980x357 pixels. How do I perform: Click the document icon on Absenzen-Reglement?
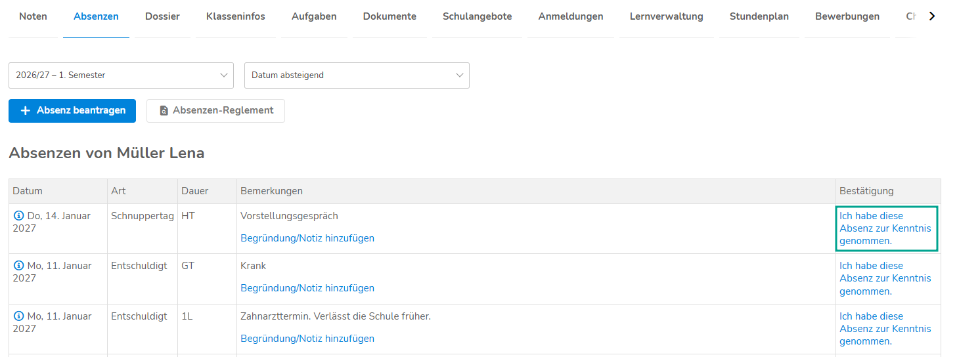(x=164, y=111)
